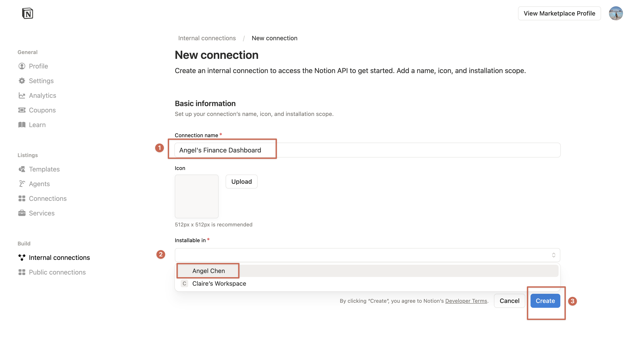
Task: Click the Profile person icon
Action: tap(22, 66)
